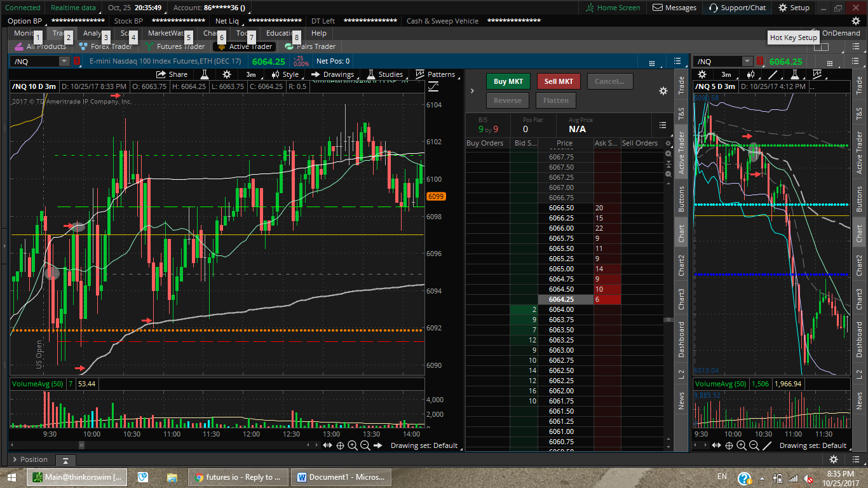Viewport: 868px width, 488px height.
Task: Open the main chart /NQ symbol dropdown arrow
Action: pyautogui.click(x=64, y=61)
